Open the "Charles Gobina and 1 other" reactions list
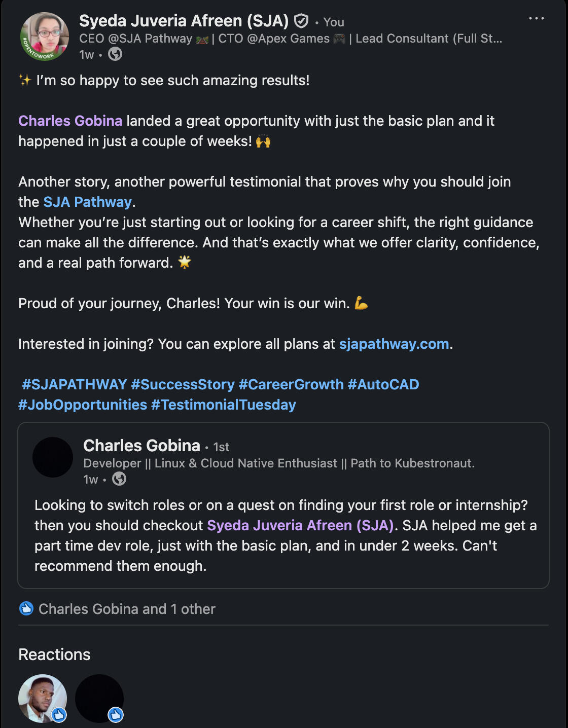 tap(127, 609)
